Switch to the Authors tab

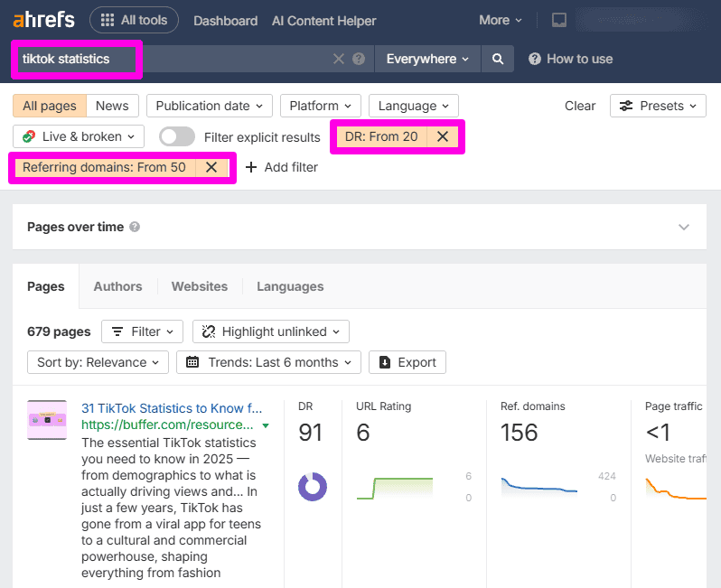(x=117, y=286)
